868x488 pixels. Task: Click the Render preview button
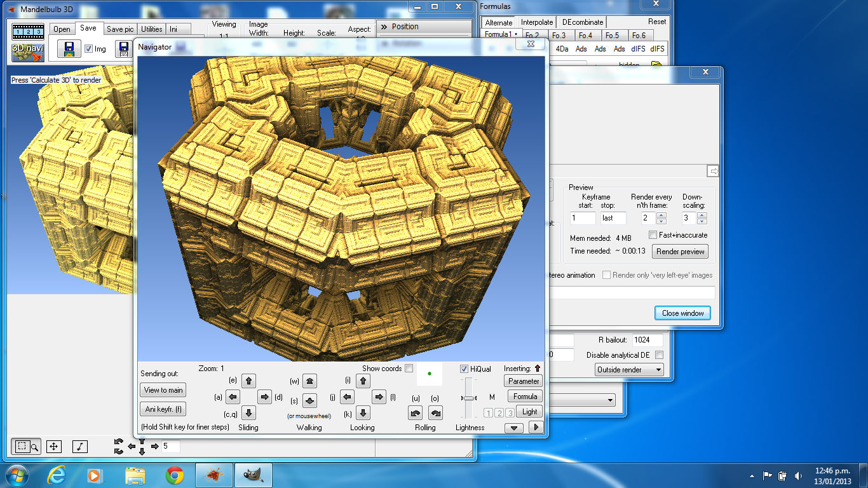[681, 252]
